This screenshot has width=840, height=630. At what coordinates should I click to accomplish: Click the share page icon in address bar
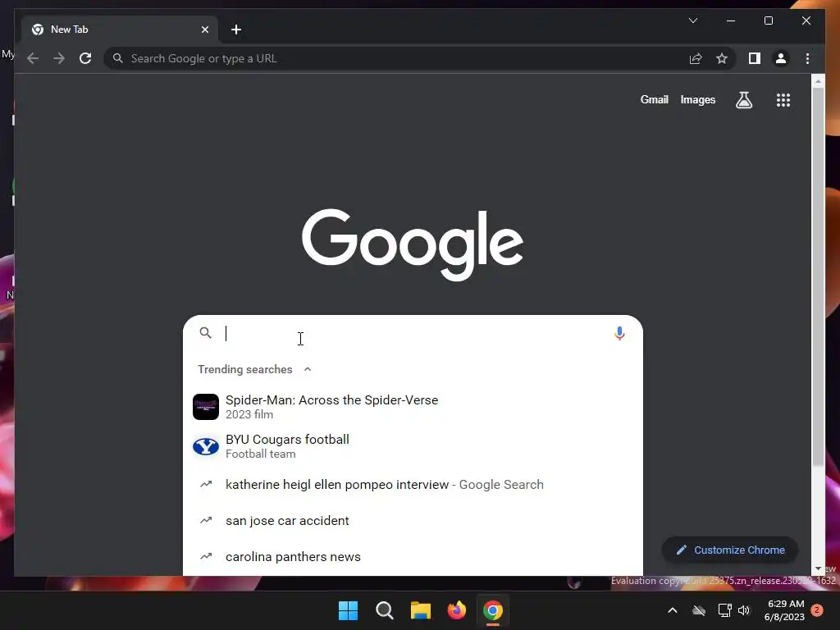[696, 58]
